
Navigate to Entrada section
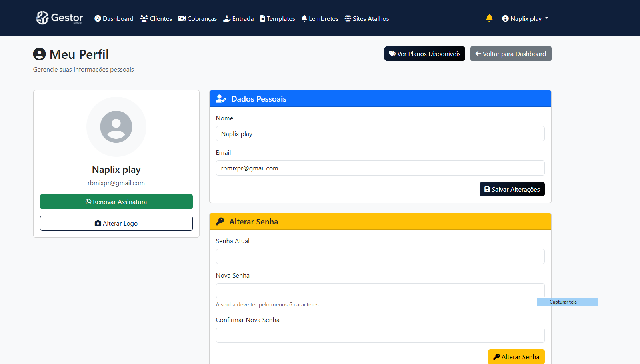coord(238,18)
